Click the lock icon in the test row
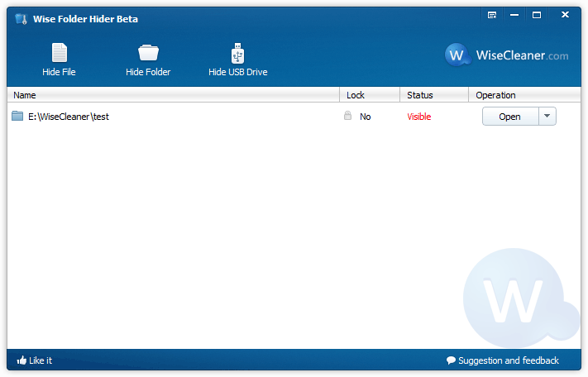 (x=347, y=116)
